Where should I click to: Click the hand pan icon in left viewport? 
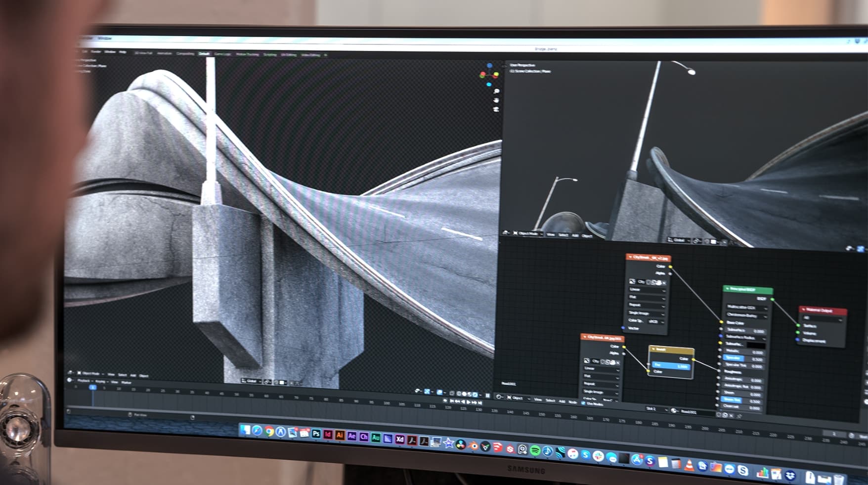(x=496, y=100)
